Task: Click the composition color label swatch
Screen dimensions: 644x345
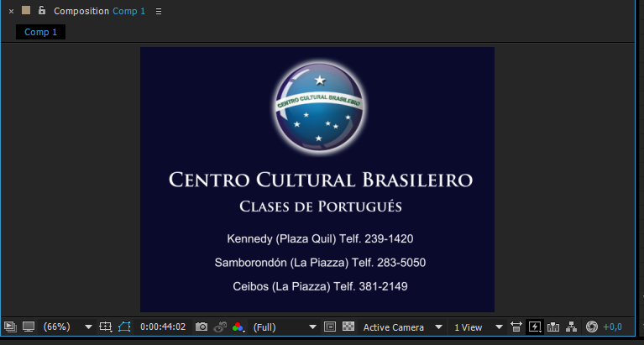Action: coord(26,10)
